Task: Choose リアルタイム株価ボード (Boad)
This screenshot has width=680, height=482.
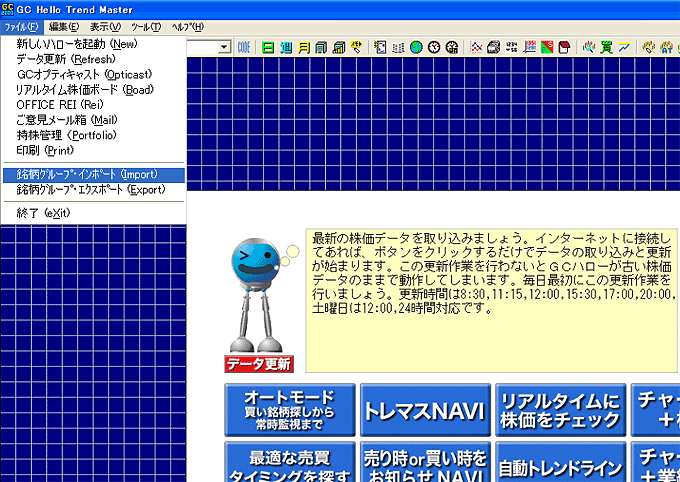Action: point(93,89)
